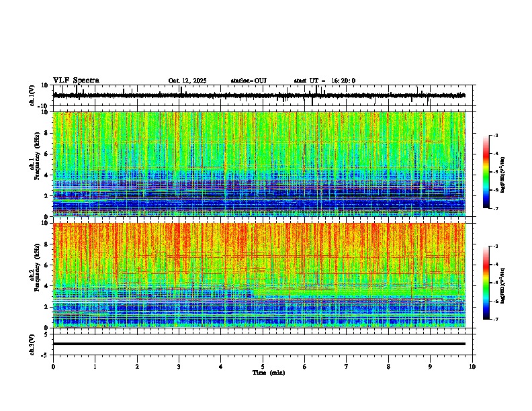This screenshot has width=532, height=411.
Task: Click the ch.1 spectrogram panel
Action: point(259,164)
